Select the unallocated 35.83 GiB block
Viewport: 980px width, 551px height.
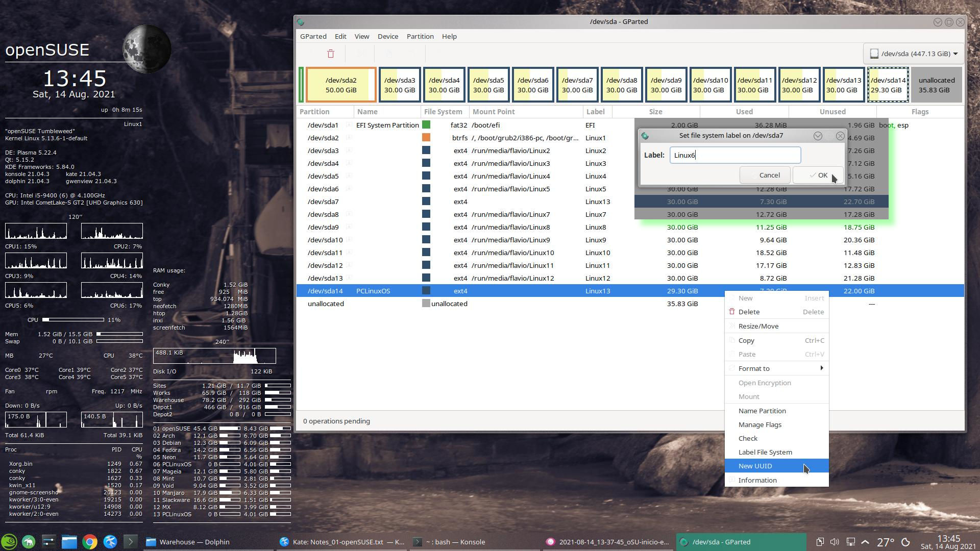(937, 85)
